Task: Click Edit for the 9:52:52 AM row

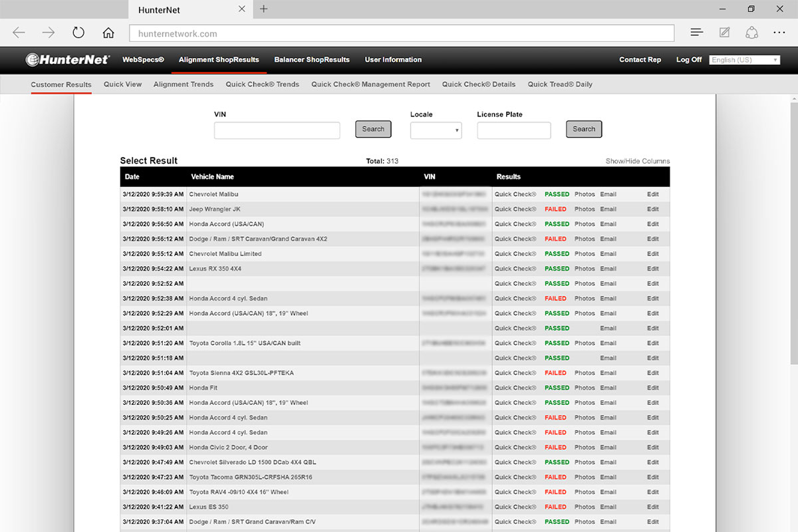Action: (x=653, y=283)
